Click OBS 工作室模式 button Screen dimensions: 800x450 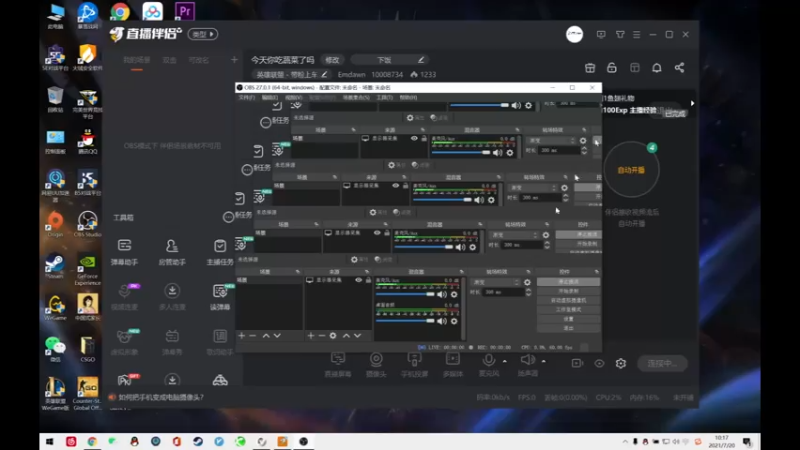click(568, 309)
